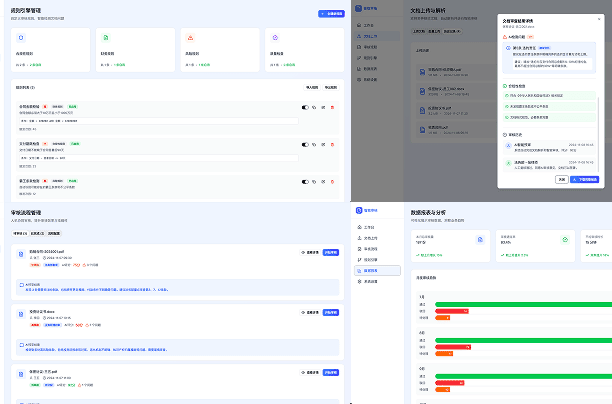The width and height of the screenshot is (612, 404).
Task: Disable the second rule using its switch
Action: coord(304,144)
